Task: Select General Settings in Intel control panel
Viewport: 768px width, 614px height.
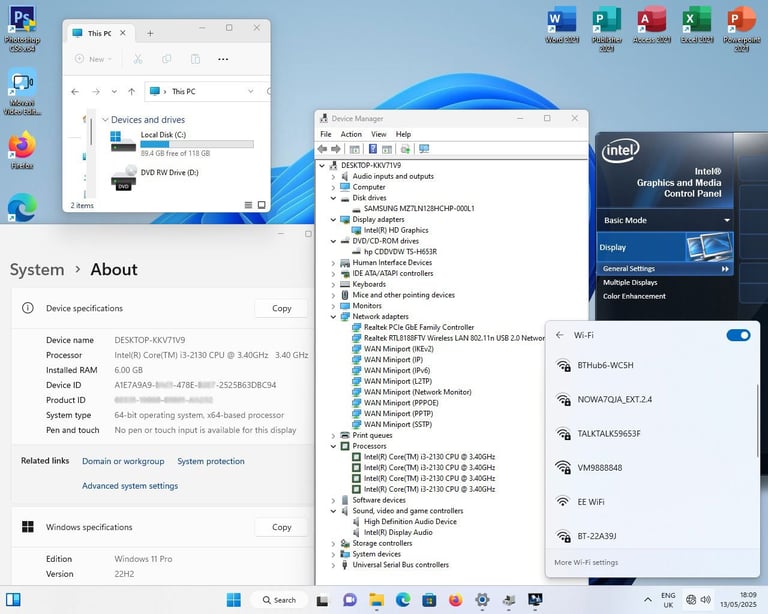Action: coord(665,269)
